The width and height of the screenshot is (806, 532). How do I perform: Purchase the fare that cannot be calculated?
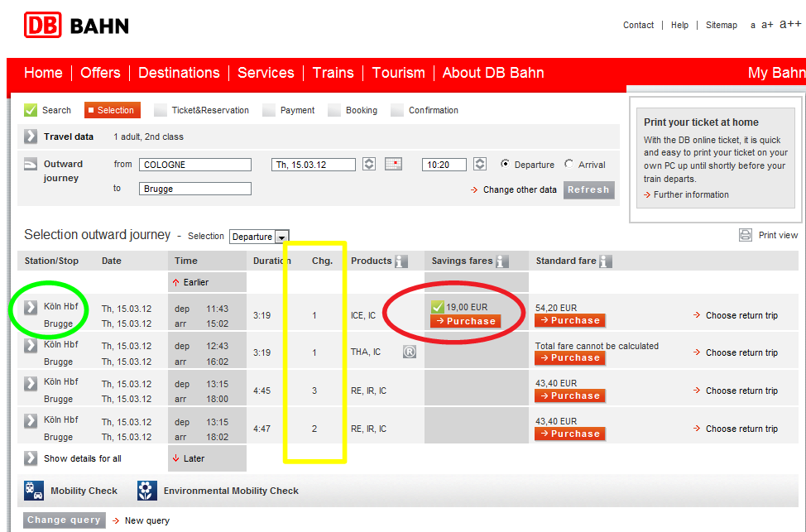click(x=570, y=357)
